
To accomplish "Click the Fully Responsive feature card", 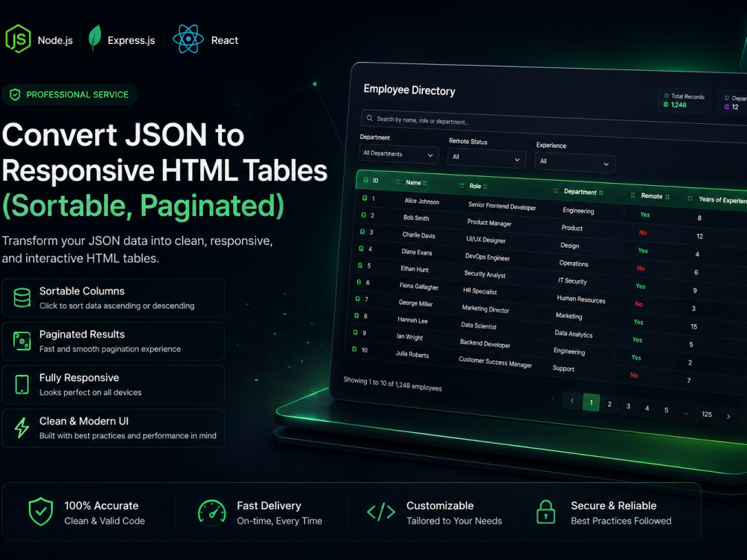I will tap(113, 385).
